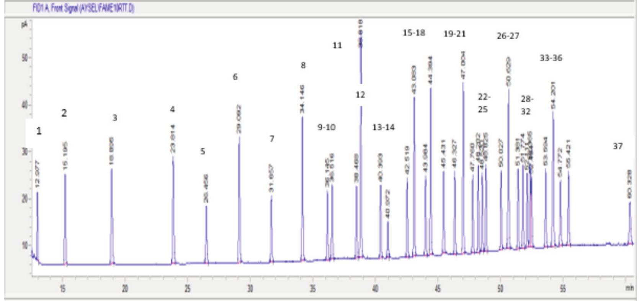644x301 pixels.
Task: Click the y-axis tick value 10
Action: 25,245
